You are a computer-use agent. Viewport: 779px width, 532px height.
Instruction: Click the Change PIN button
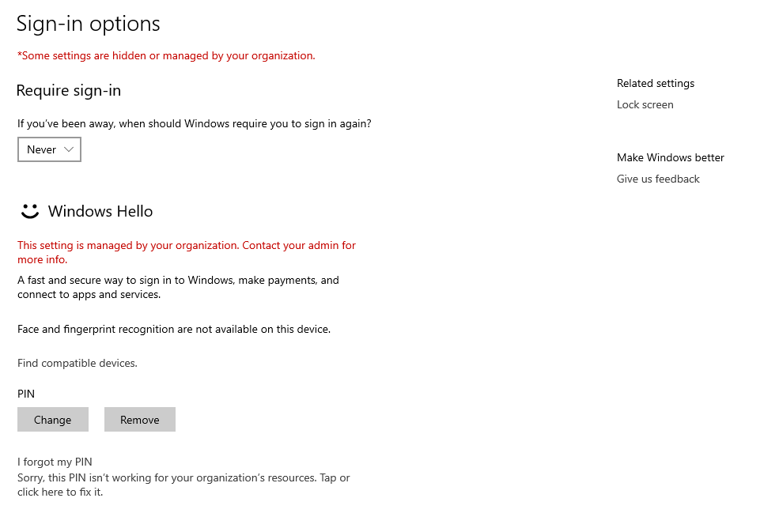pos(53,419)
